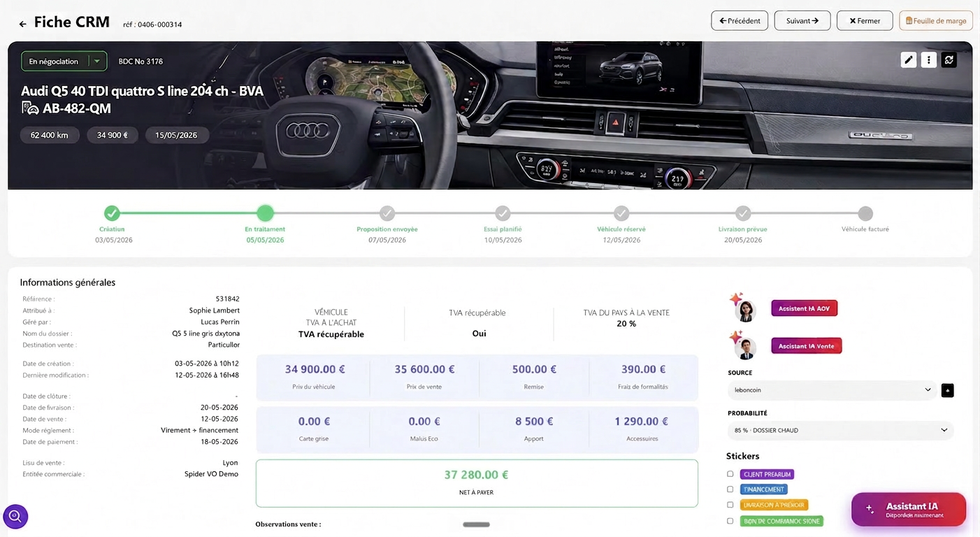Click the 1 290.00 € Accessoires cell
Image resolution: width=980 pixels, height=537 pixels.
pyautogui.click(x=643, y=429)
